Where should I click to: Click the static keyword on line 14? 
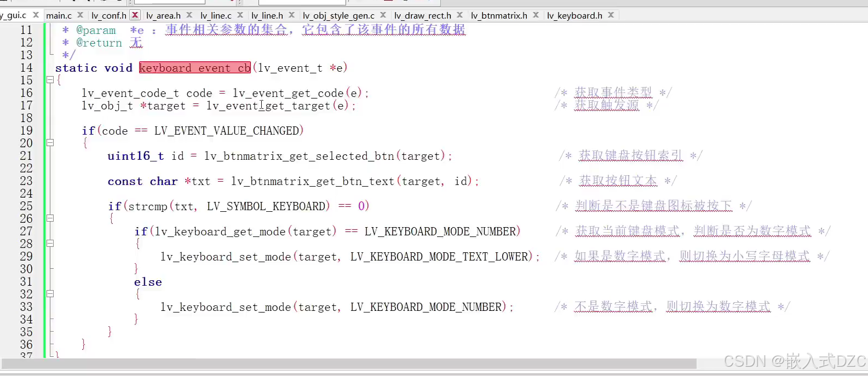pos(76,68)
